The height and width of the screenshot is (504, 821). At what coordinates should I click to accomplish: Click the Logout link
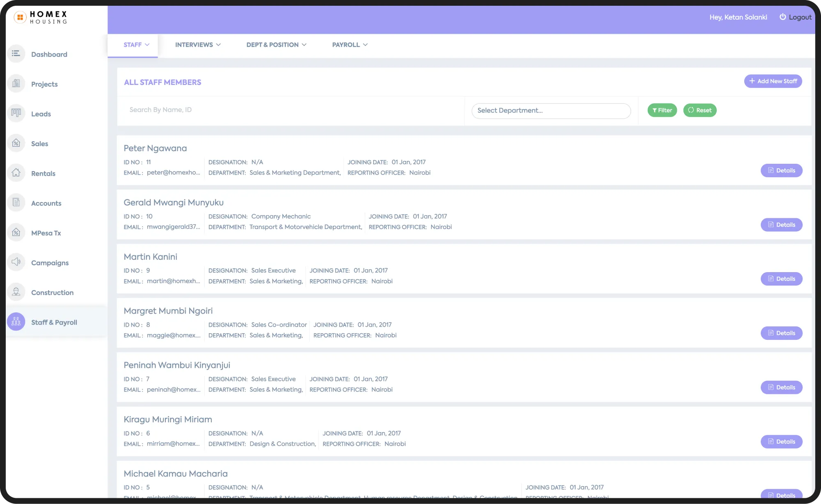pyautogui.click(x=796, y=17)
